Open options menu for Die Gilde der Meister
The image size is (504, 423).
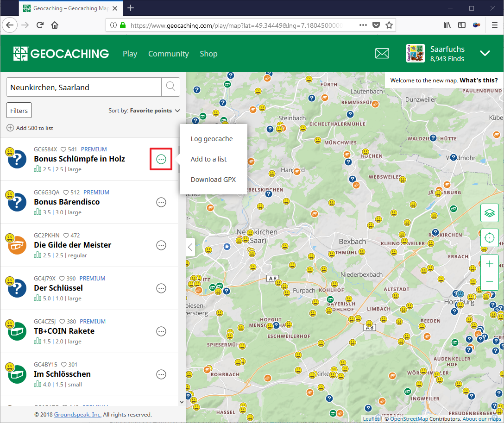(x=161, y=245)
